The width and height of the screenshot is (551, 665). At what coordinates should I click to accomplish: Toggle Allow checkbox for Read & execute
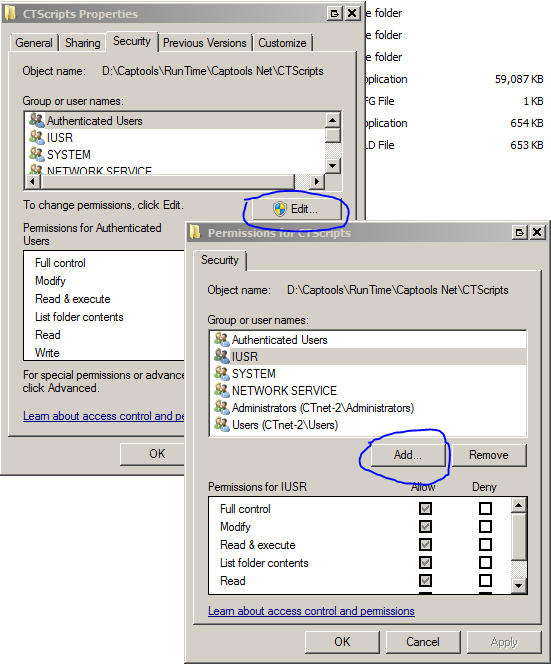[425, 545]
